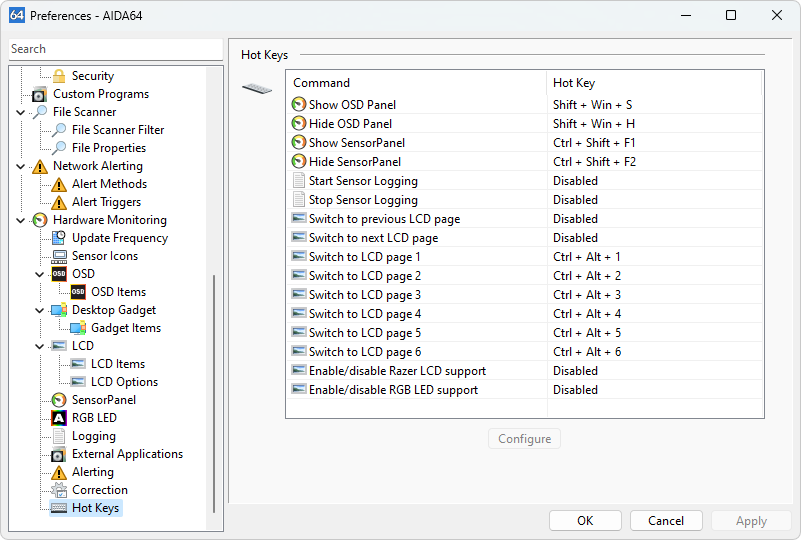This screenshot has height=540, width=801.
Task: Select the Switch to LCD page 3 row
Action: [x=364, y=295]
